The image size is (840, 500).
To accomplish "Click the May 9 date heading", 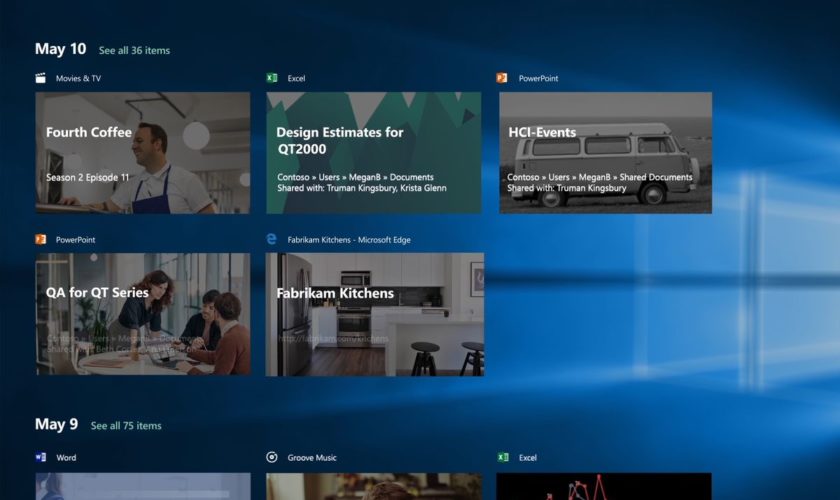I will point(56,425).
